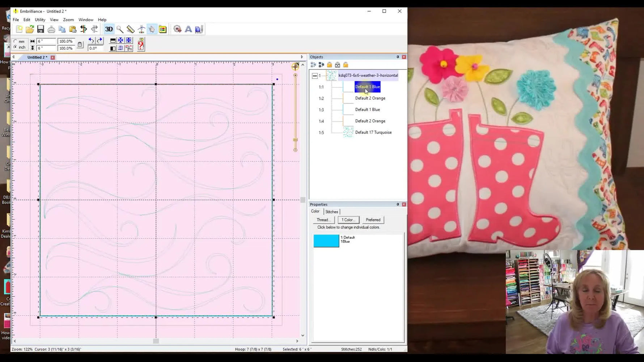Open the Help menu
This screenshot has height=362, width=644.
coord(102,20)
